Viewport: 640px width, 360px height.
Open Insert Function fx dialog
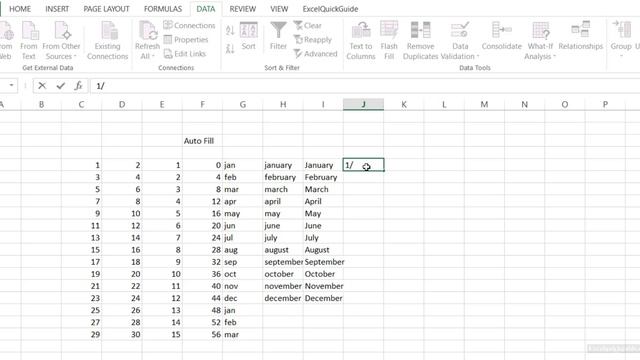[78, 86]
